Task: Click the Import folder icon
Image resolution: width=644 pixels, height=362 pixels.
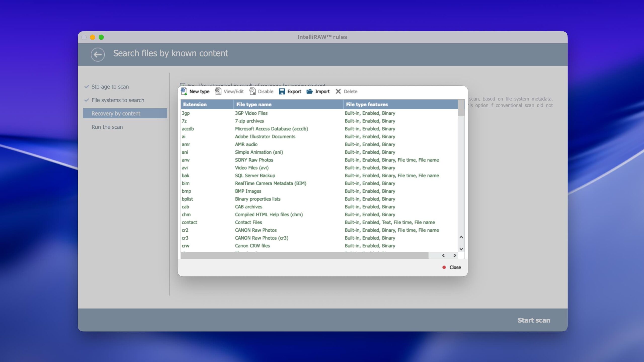Action: 309,91
